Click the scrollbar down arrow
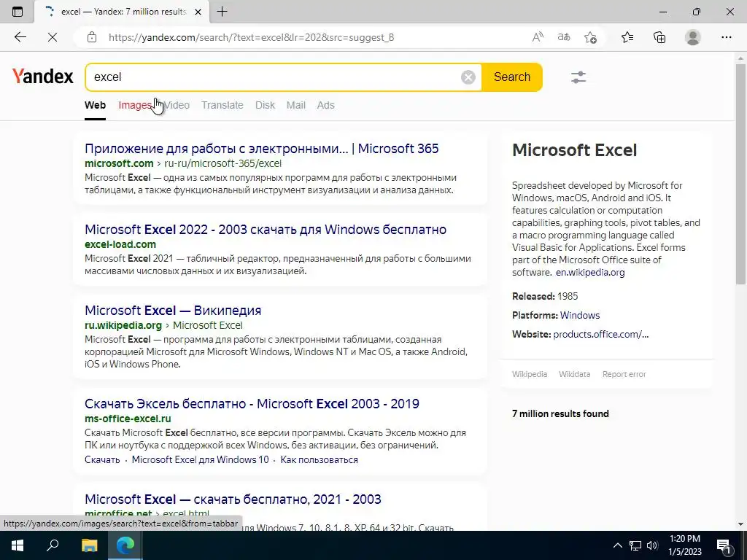The image size is (747, 560). coord(740,524)
